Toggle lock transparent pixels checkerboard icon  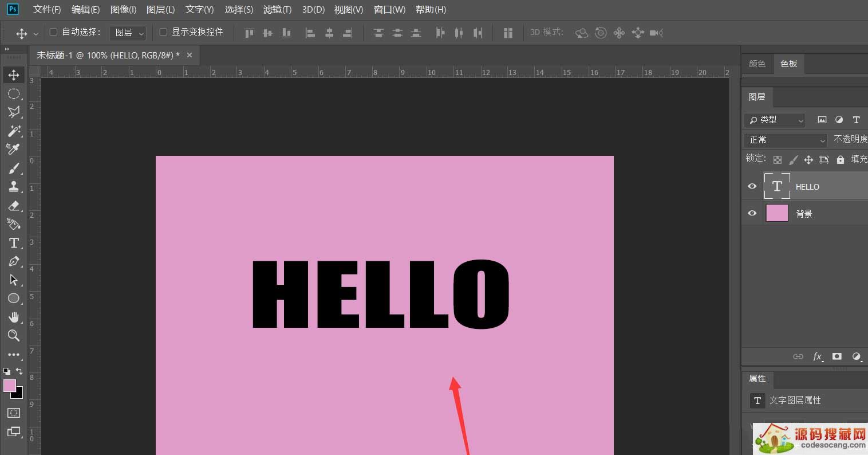pos(778,160)
